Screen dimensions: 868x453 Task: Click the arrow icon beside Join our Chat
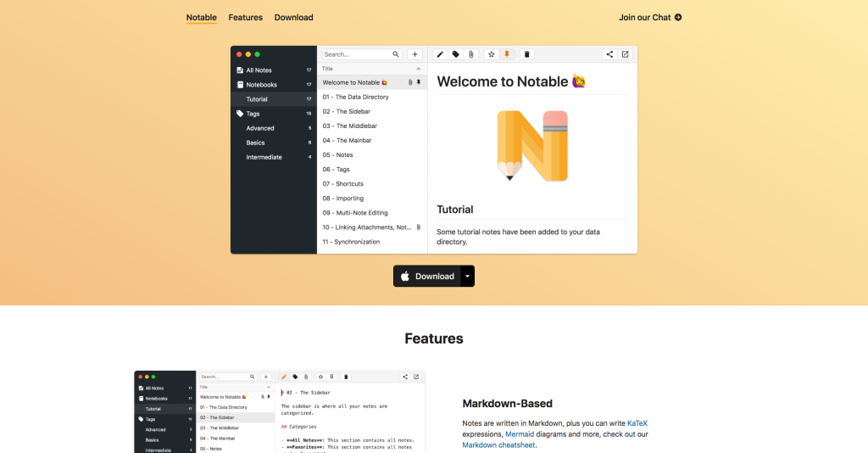click(678, 17)
